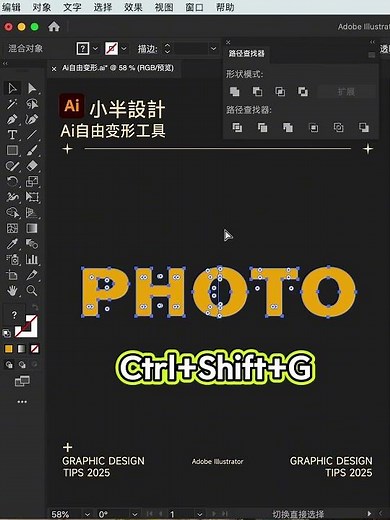Select the Free Transform tool
390x520 pixels.
pos(32,197)
